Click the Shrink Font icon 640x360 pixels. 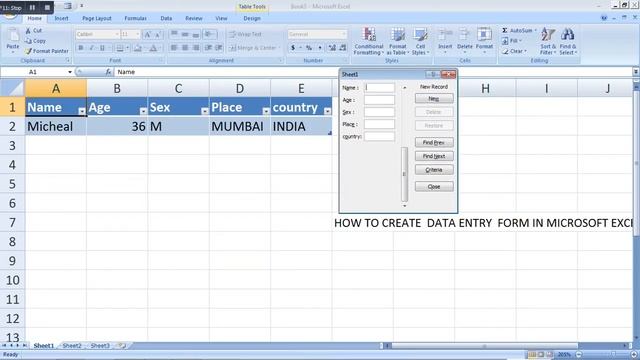pos(158,34)
